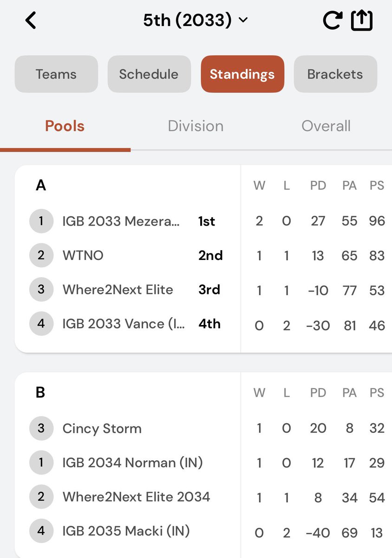Viewport: 392px width, 558px height.
Task: Select the Standings tab
Action: pyautogui.click(x=242, y=74)
